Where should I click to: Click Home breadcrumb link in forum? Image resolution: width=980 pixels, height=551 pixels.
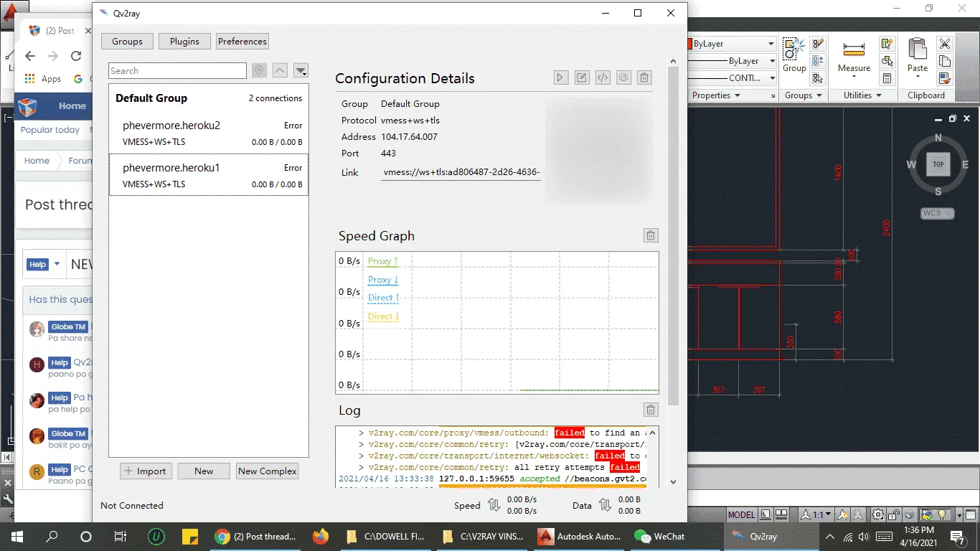tap(37, 161)
